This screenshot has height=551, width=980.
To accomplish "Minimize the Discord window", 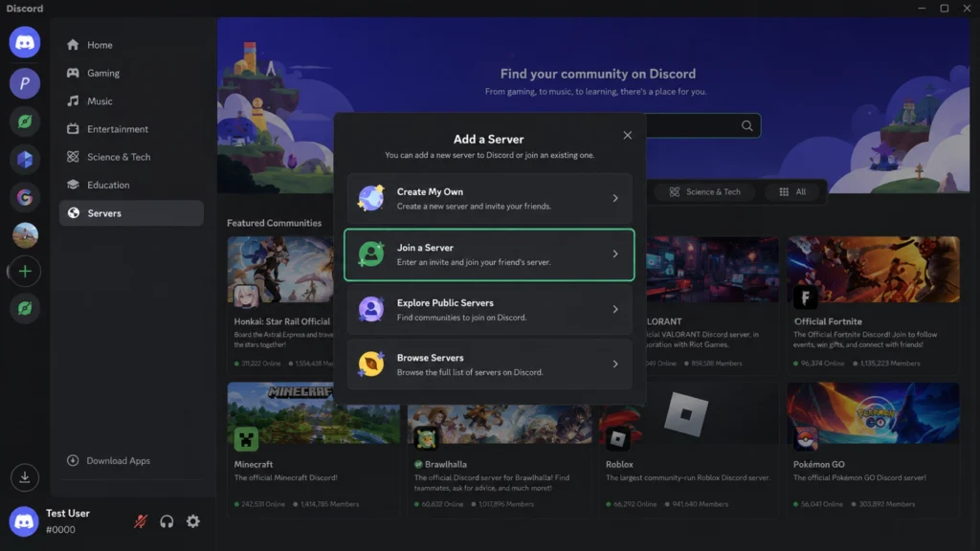I will click(922, 8).
